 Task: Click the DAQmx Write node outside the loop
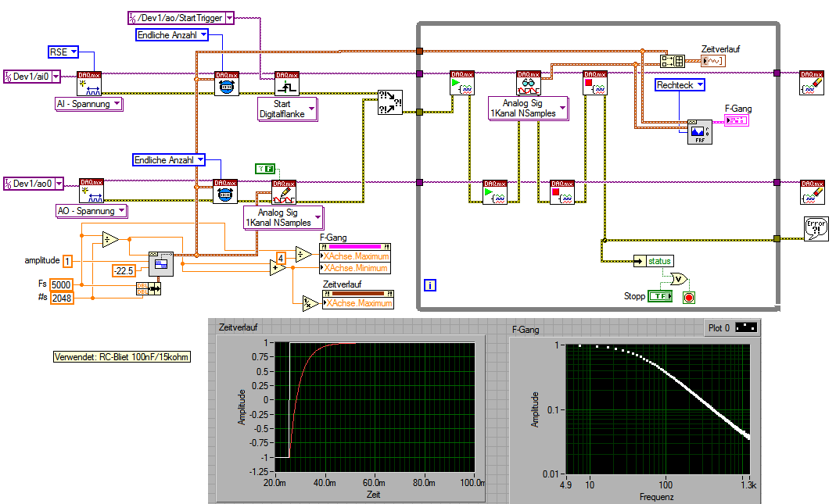(284, 192)
